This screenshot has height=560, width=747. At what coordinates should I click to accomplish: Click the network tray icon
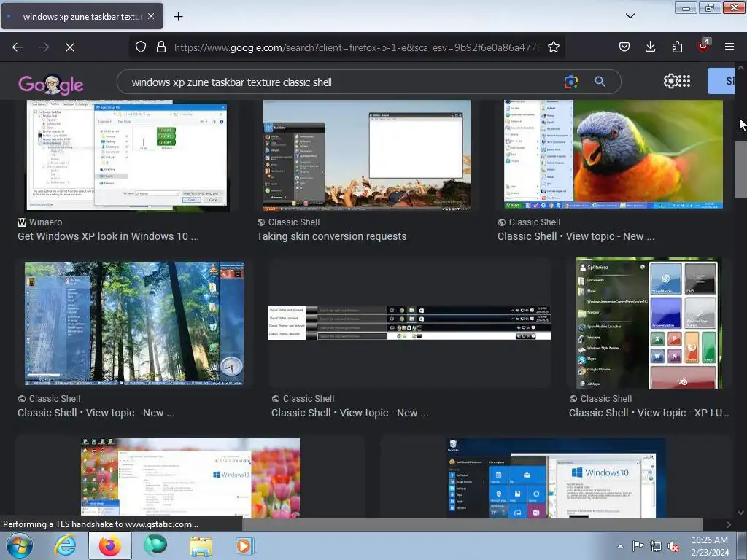[x=656, y=547]
